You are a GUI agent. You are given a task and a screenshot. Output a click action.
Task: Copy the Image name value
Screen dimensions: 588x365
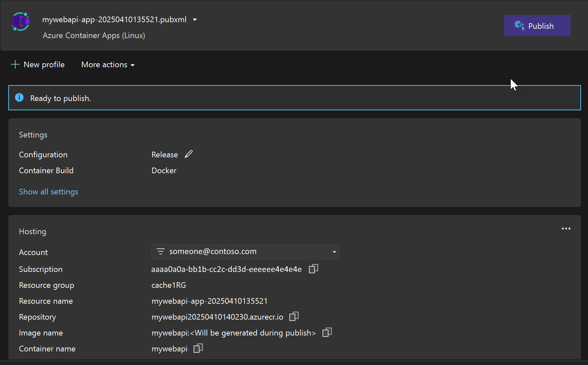[x=327, y=332]
